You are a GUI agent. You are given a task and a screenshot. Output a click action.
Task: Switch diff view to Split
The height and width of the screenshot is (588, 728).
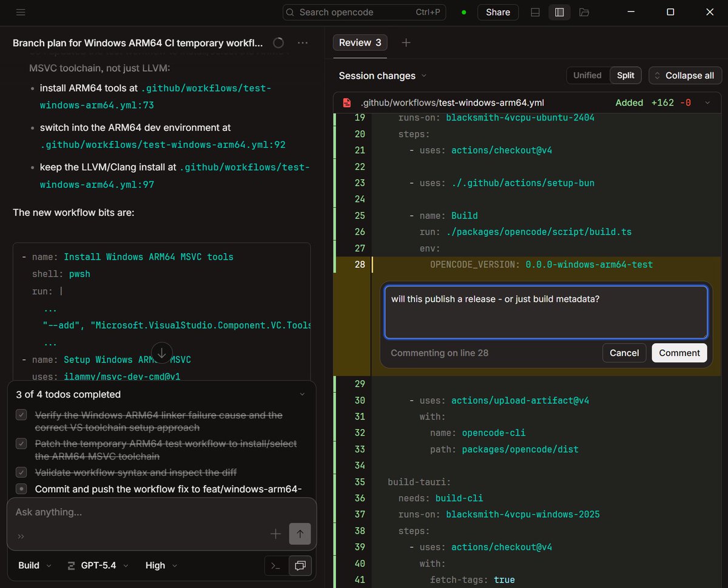(x=625, y=75)
